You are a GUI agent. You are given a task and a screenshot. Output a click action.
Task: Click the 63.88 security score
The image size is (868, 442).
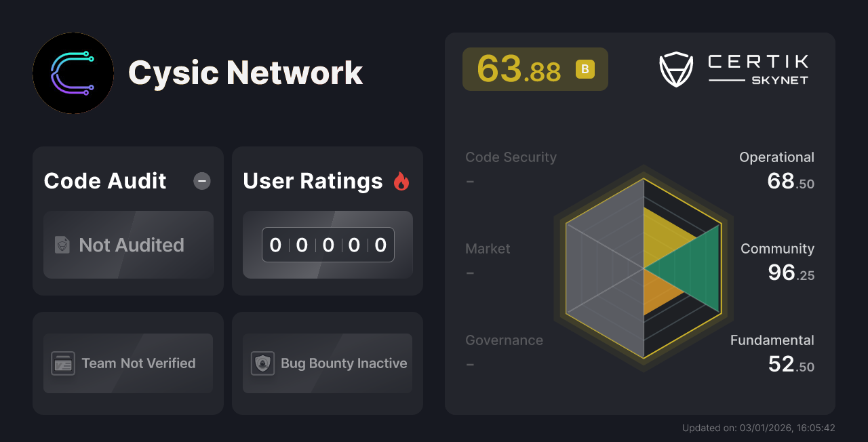pyautogui.click(x=519, y=68)
